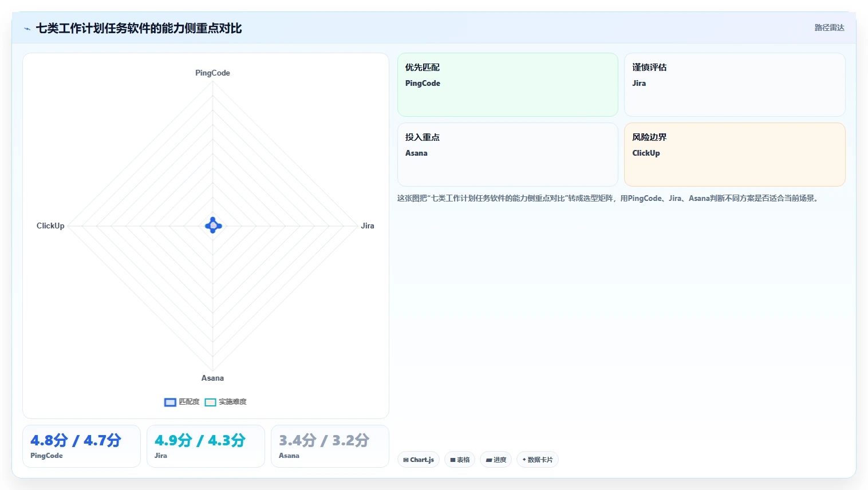The height and width of the screenshot is (490, 868).
Task: Click the 风险边界 card heading
Action: click(649, 137)
